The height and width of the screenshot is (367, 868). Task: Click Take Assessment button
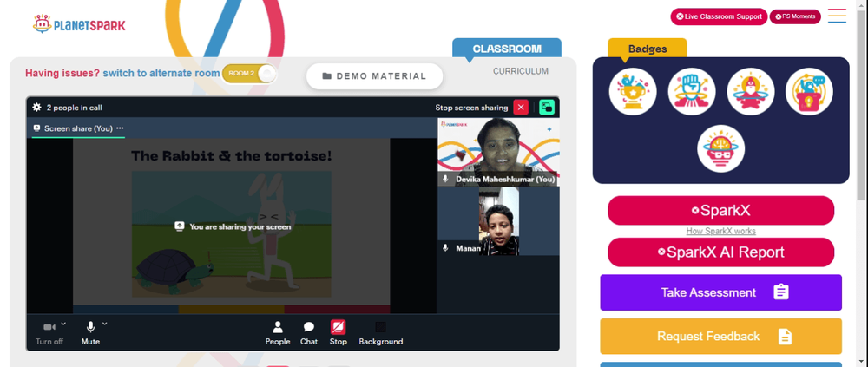tap(720, 292)
